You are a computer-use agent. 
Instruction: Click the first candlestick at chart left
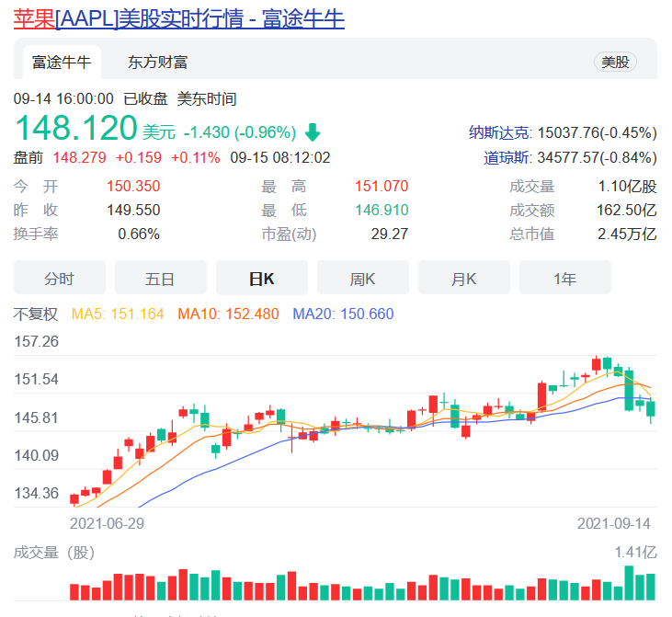click(74, 499)
